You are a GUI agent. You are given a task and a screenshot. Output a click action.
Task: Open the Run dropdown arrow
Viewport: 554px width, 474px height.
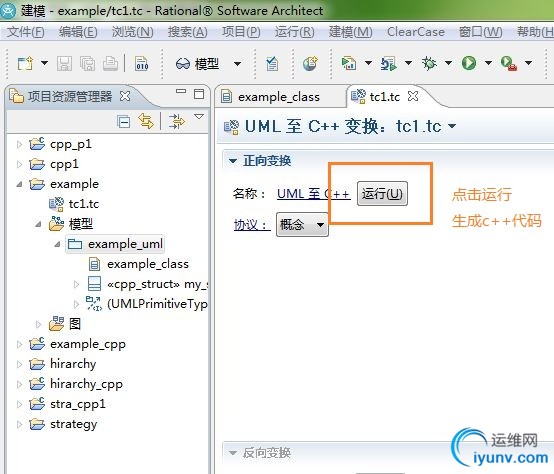[x=488, y=63]
